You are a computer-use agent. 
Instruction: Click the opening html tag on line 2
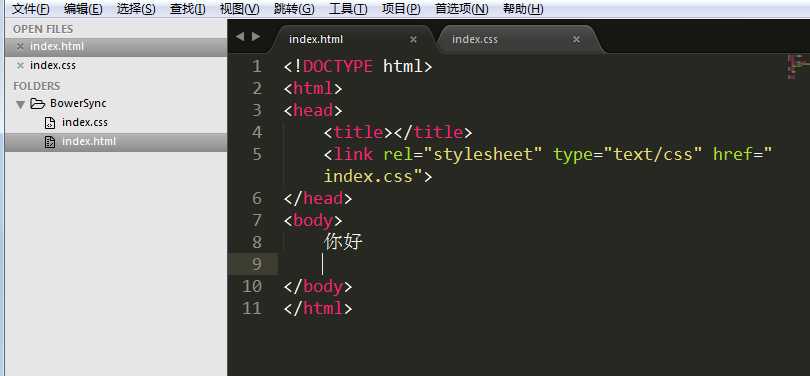(313, 89)
